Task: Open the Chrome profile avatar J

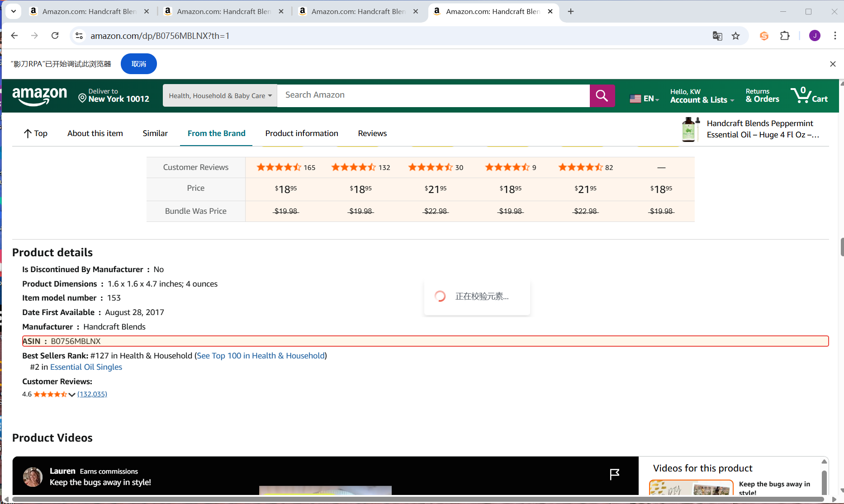Action: coord(815,36)
